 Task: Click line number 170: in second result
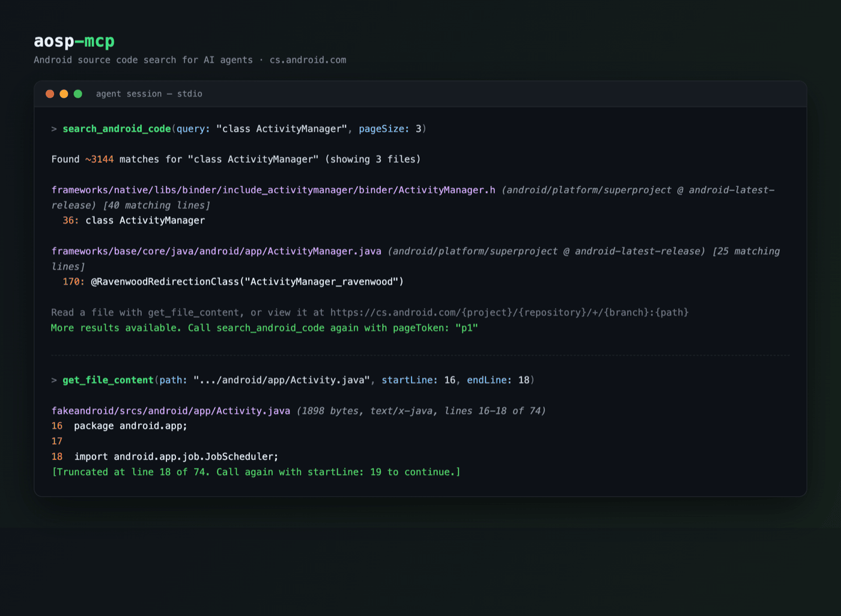pos(74,282)
